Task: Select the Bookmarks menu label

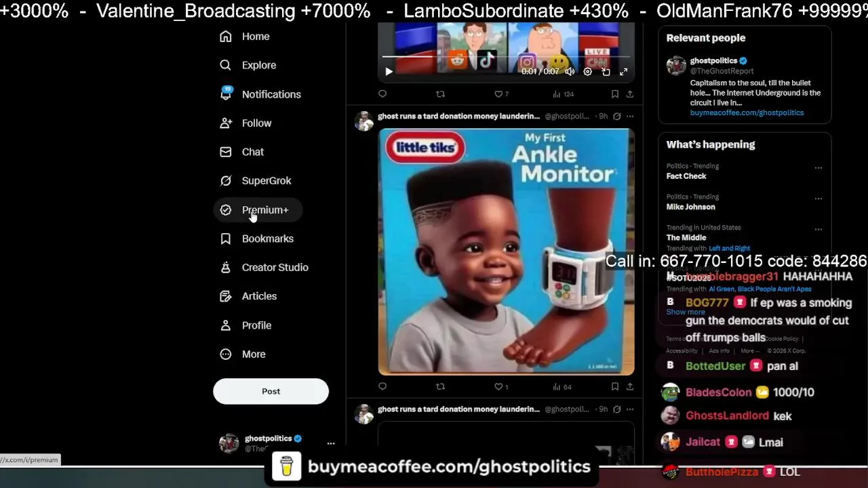Action: click(x=268, y=239)
